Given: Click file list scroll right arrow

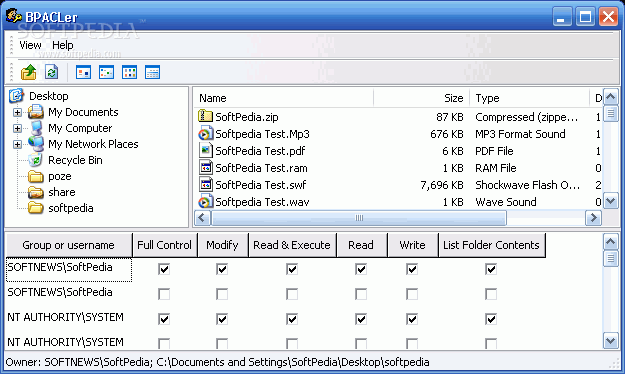Looking at the screenshot, I should coord(593,218).
